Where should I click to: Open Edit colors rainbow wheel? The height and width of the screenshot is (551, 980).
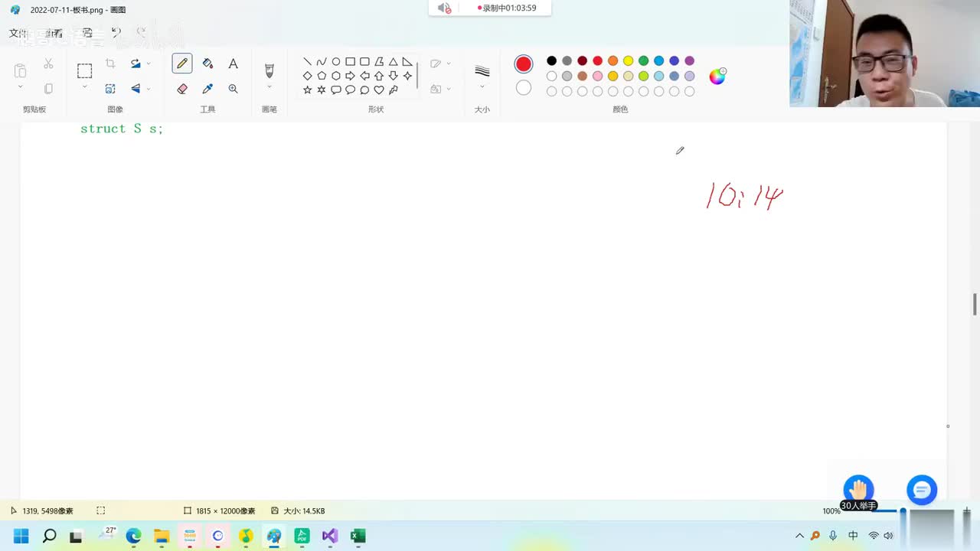coord(717,76)
